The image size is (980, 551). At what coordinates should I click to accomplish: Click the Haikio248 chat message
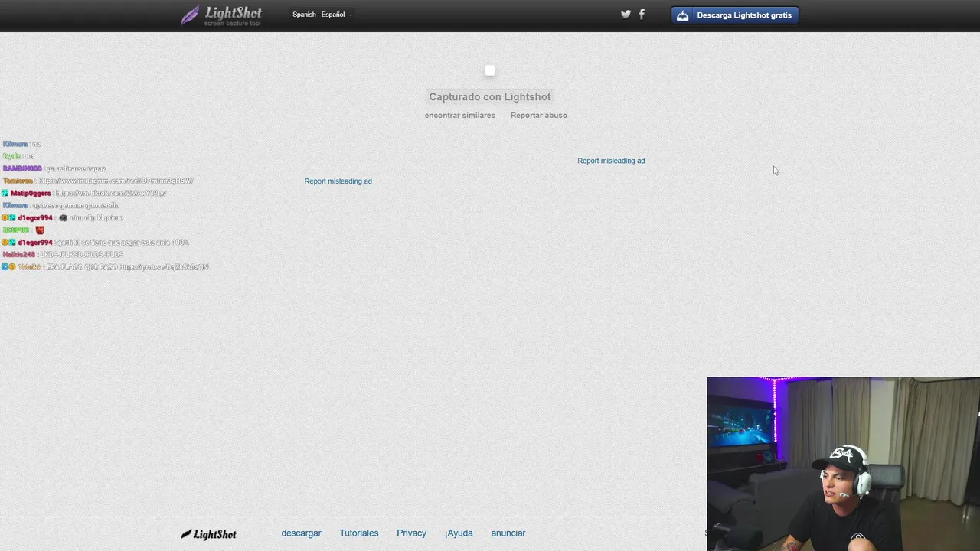click(x=63, y=254)
